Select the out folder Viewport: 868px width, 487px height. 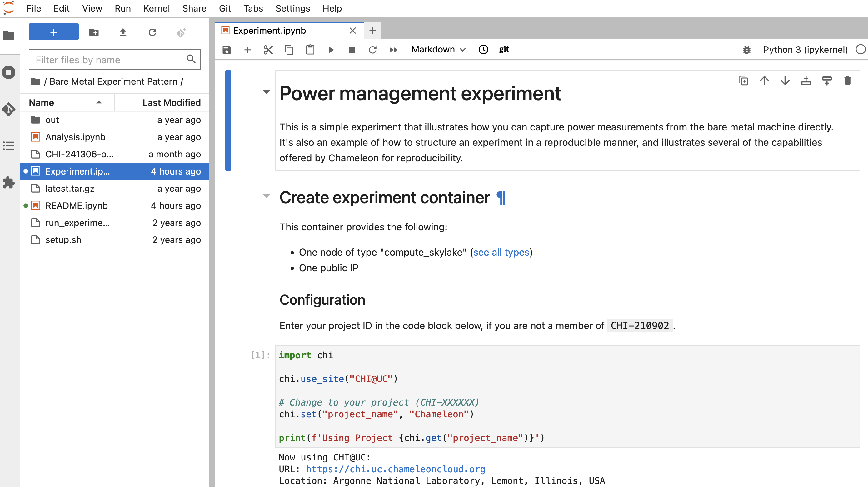click(x=115, y=120)
